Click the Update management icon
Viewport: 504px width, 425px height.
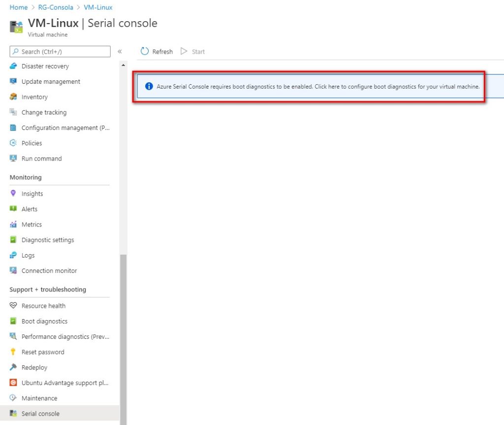(13, 81)
